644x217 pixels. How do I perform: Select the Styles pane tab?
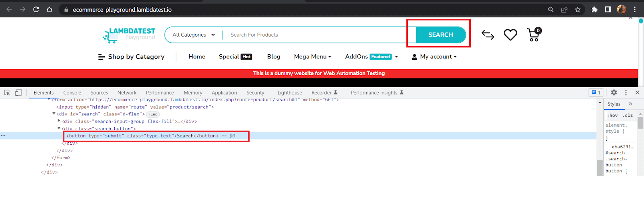pos(614,104)
